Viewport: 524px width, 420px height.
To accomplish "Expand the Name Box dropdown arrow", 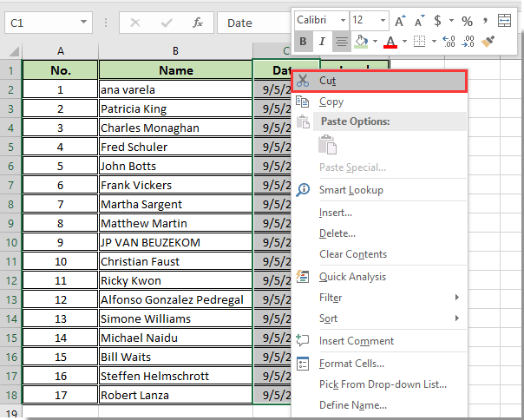I will pos(83,23).
